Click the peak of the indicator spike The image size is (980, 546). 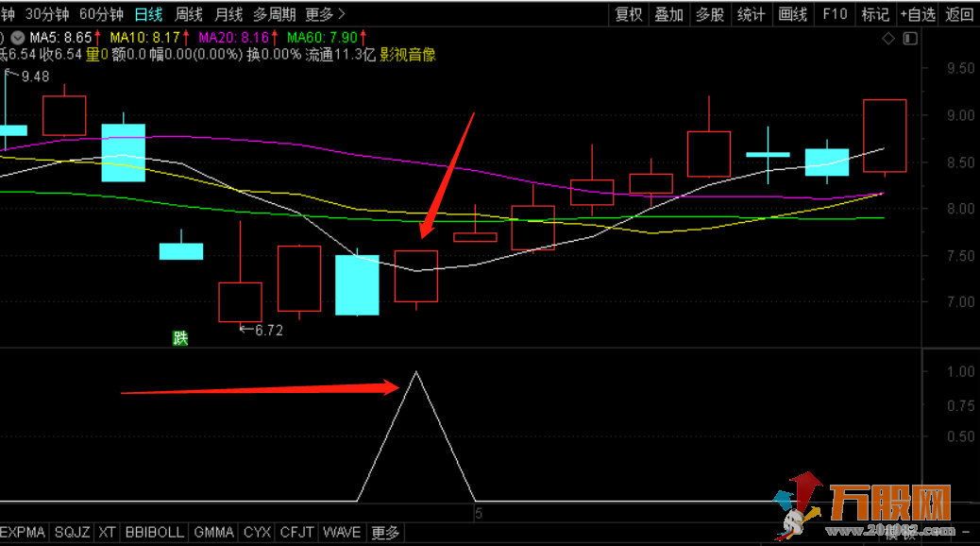416,373
